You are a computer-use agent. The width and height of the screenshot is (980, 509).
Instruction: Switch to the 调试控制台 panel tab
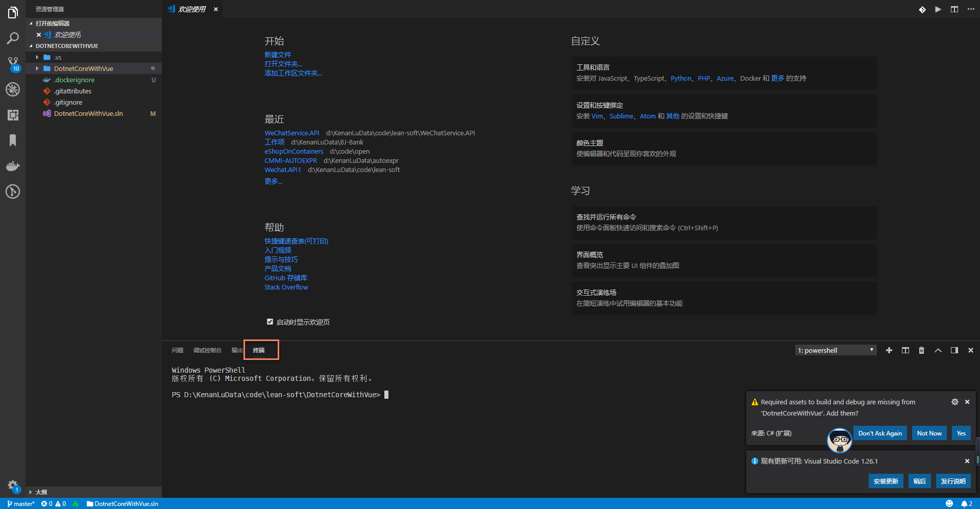click(207, 350)
